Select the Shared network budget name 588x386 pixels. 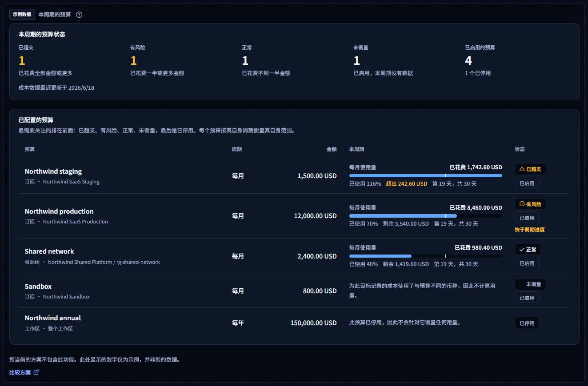point(49,251)
